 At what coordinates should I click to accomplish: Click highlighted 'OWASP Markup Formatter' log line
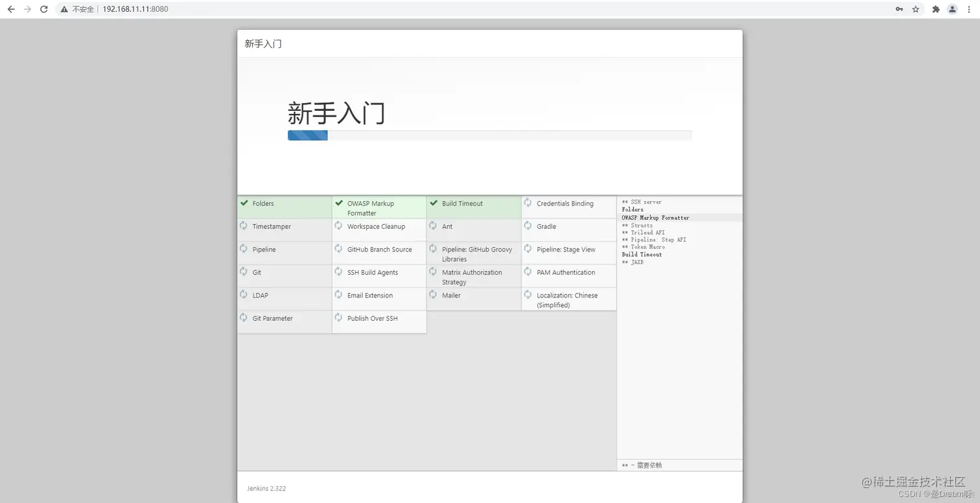655,218
